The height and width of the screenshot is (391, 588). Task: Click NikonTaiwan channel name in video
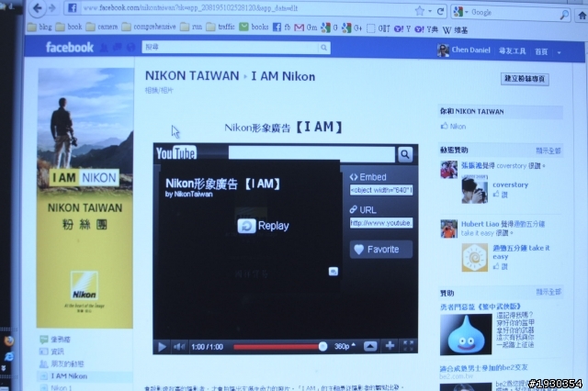pos(193,194)
